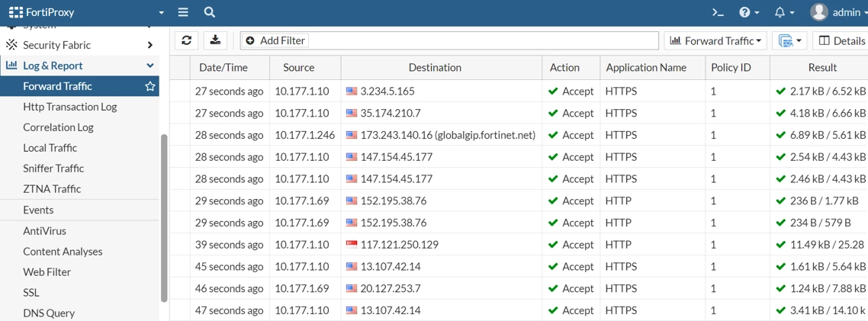Click the FortiProxy logo icon
The image size is (868, 321).
[15, 12]
